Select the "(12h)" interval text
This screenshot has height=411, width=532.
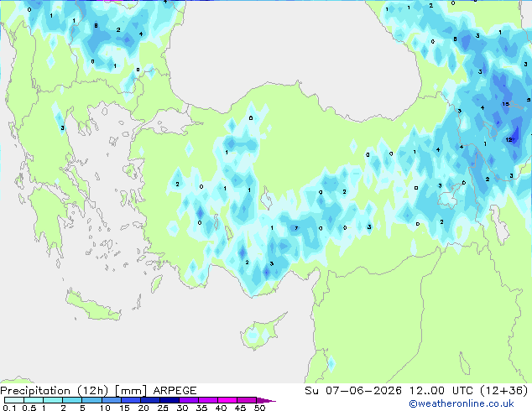point(92,391)
